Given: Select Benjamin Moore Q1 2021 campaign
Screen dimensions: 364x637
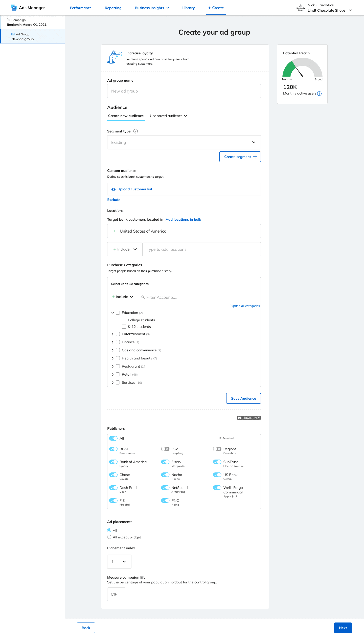Looking at the screenshot, I should pos(32,22).
